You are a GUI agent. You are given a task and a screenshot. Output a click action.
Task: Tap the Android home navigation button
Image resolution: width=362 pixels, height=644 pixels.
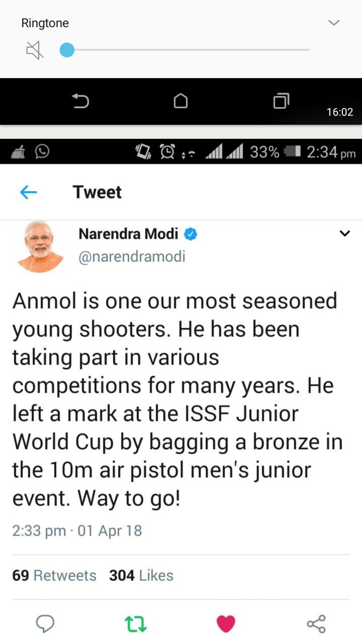(x=180, y=102)
